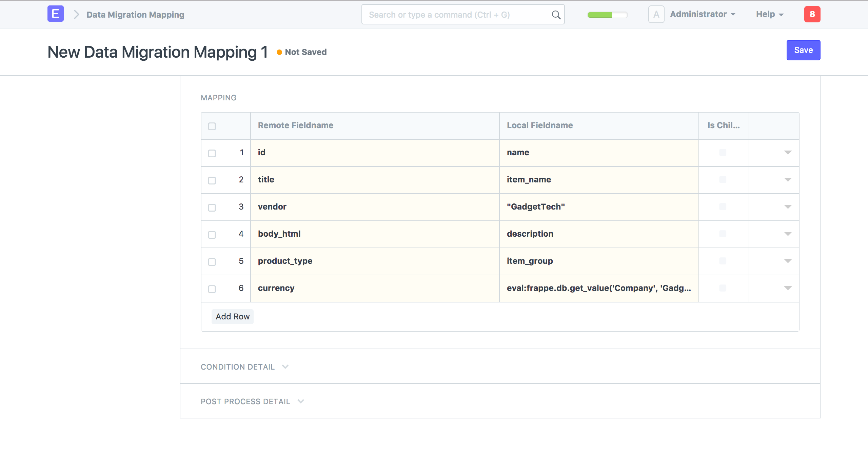Click the breadcrumb chevron next to logo
868x453 pixels.
pyautogui.click(x=77, y=15)
